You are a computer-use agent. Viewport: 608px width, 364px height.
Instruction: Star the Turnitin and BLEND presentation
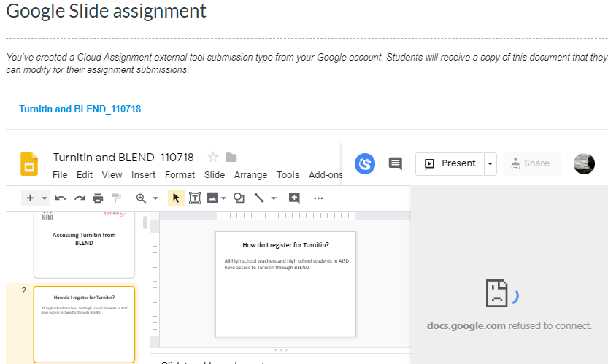(x=213, y=158)
